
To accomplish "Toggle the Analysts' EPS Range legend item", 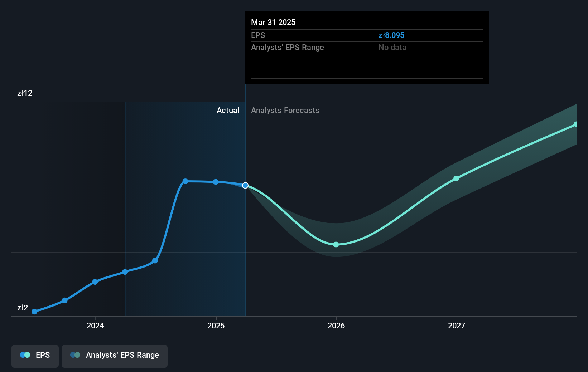I will [x=115, y=355].
